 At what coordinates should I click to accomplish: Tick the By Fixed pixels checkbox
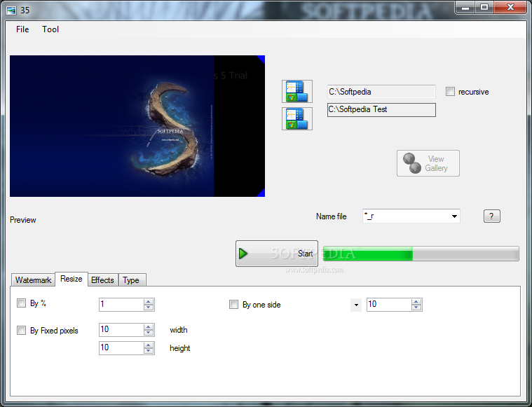(21, 330)
